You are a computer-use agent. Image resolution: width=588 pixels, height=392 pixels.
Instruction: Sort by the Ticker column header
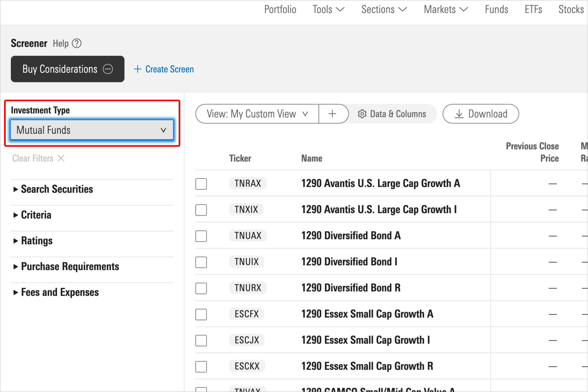pyautogui.click(x=240, y=158)
